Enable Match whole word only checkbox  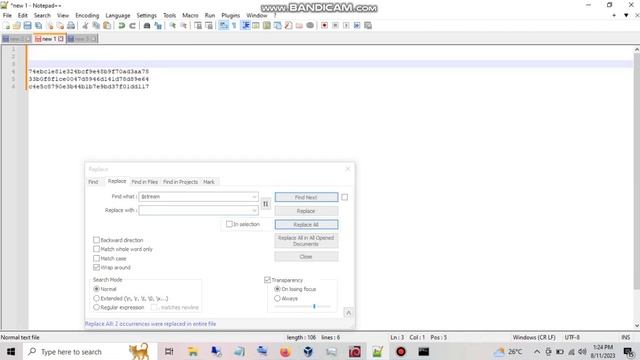(x=96, y=249)
